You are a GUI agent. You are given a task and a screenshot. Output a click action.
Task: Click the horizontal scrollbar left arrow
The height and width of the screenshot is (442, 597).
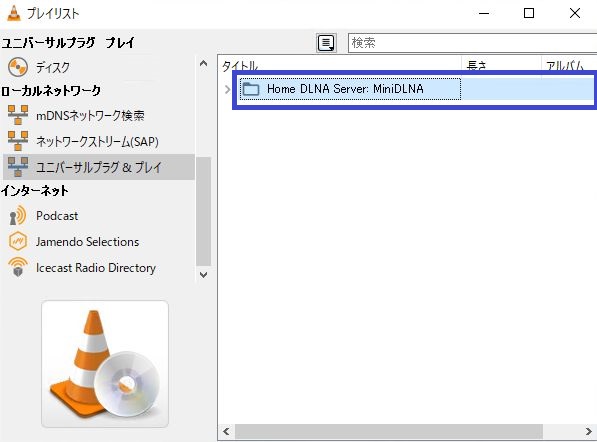[x=226, y=431]
